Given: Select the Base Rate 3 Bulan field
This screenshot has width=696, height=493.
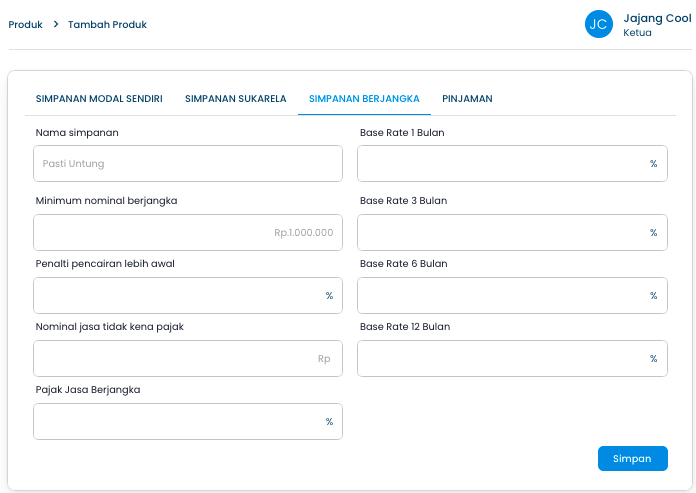Looking at the screenshot, I should pyautogui.click(x=502, y=232).
